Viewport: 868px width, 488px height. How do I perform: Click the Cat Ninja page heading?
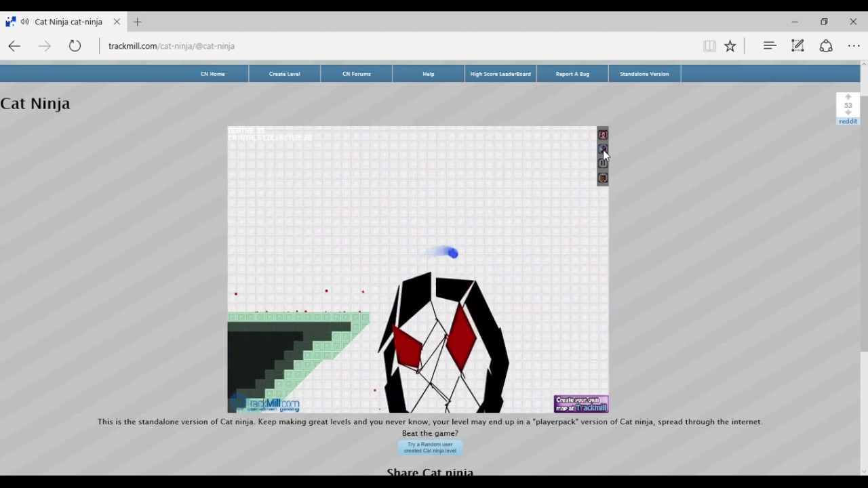click(x=35, y=103)
